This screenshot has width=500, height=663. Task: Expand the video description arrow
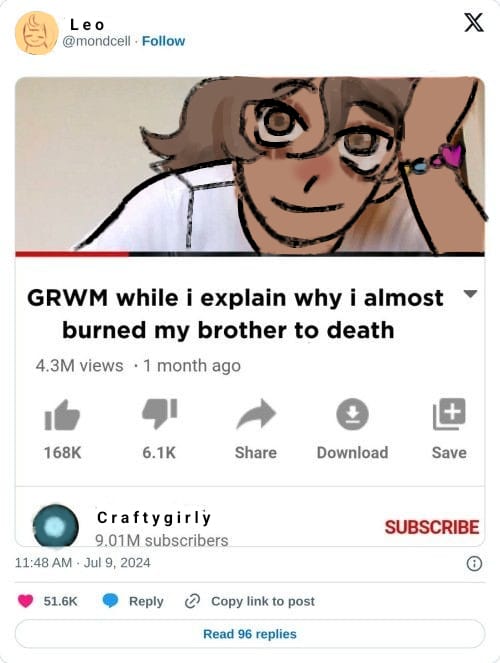pyautogui.click(x=470, y=293)
